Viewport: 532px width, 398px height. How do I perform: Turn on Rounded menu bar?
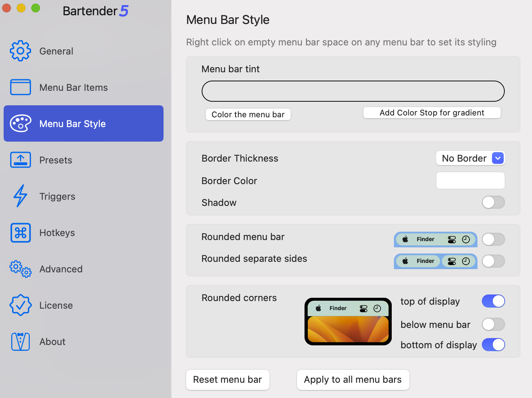(x=493, y=239)
